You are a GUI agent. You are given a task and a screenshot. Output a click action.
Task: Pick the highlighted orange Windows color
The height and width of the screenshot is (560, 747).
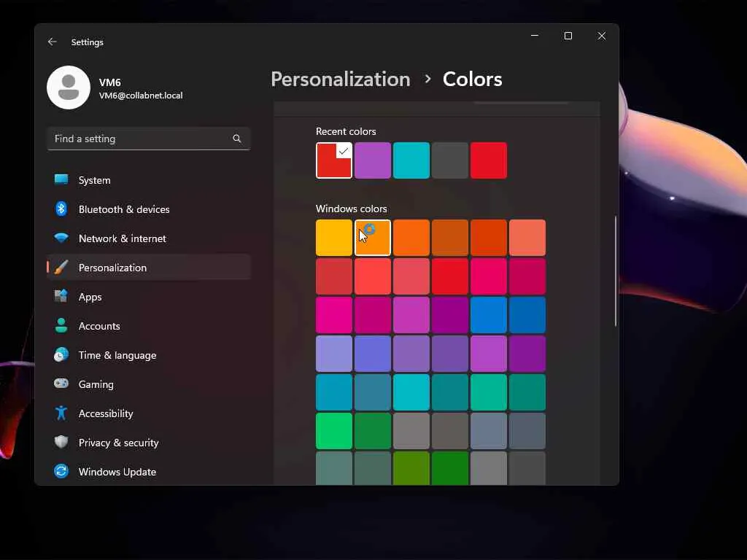click(x=373, y=238)
